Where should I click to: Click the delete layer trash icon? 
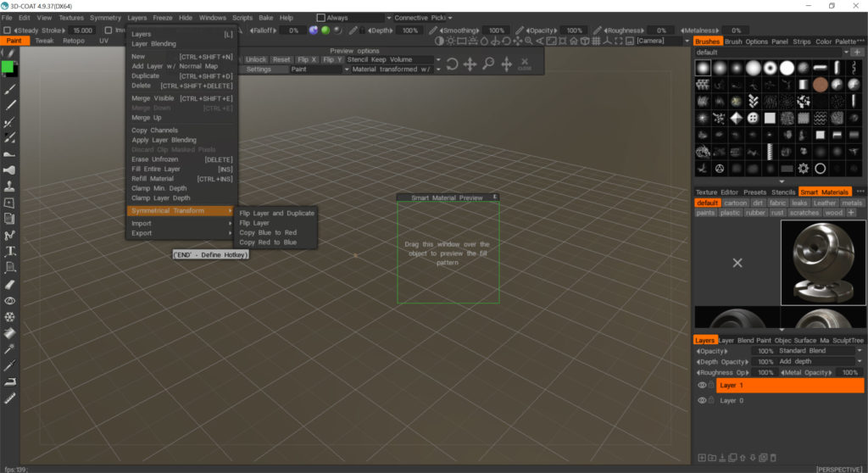773,458
